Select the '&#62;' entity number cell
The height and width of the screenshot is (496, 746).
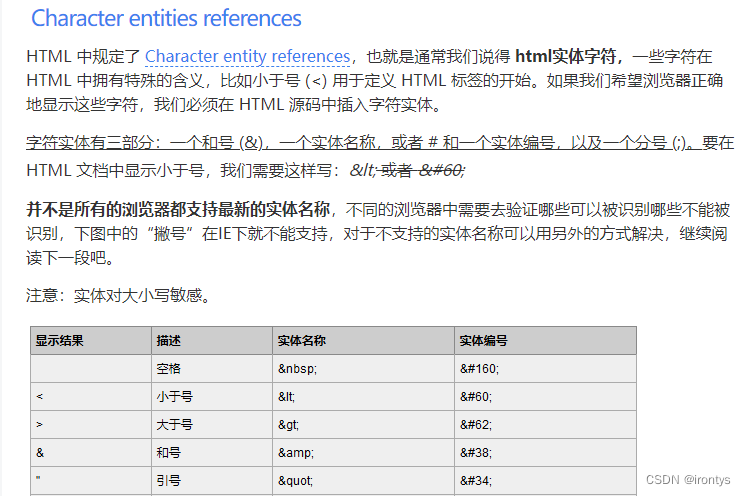545,425
